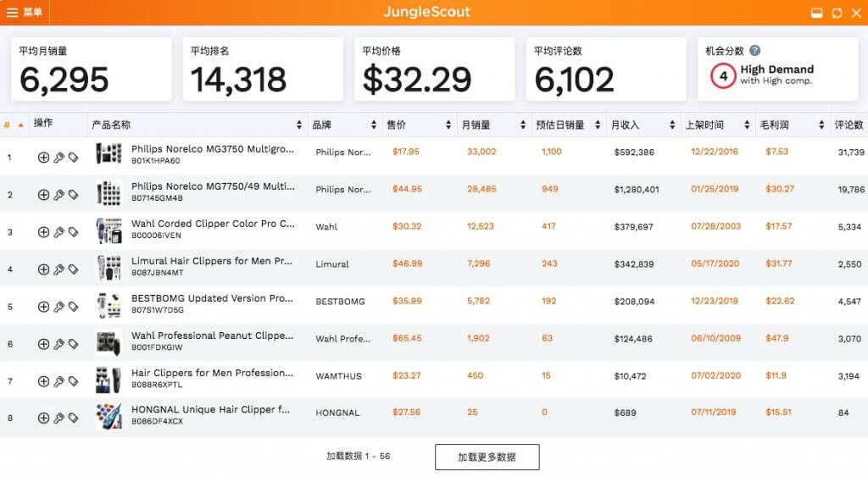Click the price $65.45 cell
868x477 pixels.
pos(407,338)
